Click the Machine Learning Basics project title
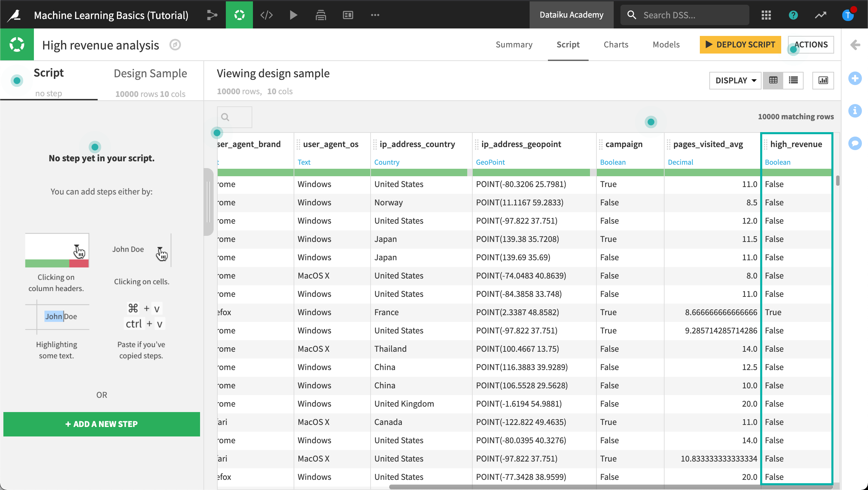The width and height of the screenshot is (868, 490). tap(111, 15)
